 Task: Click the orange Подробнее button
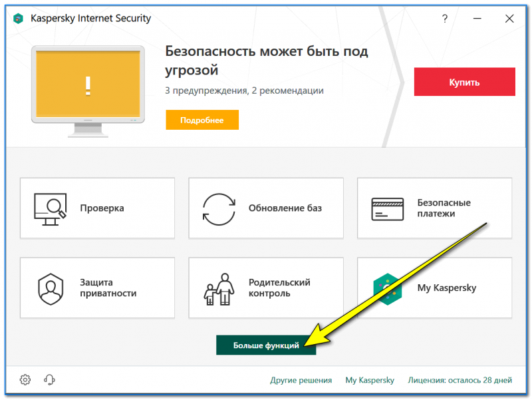coord(202,120)
